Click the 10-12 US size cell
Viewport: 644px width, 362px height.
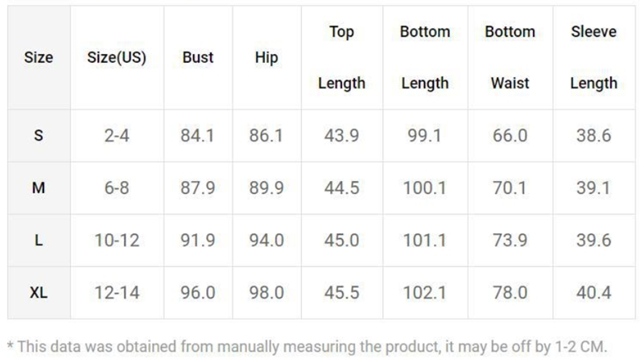coord(117,241)
